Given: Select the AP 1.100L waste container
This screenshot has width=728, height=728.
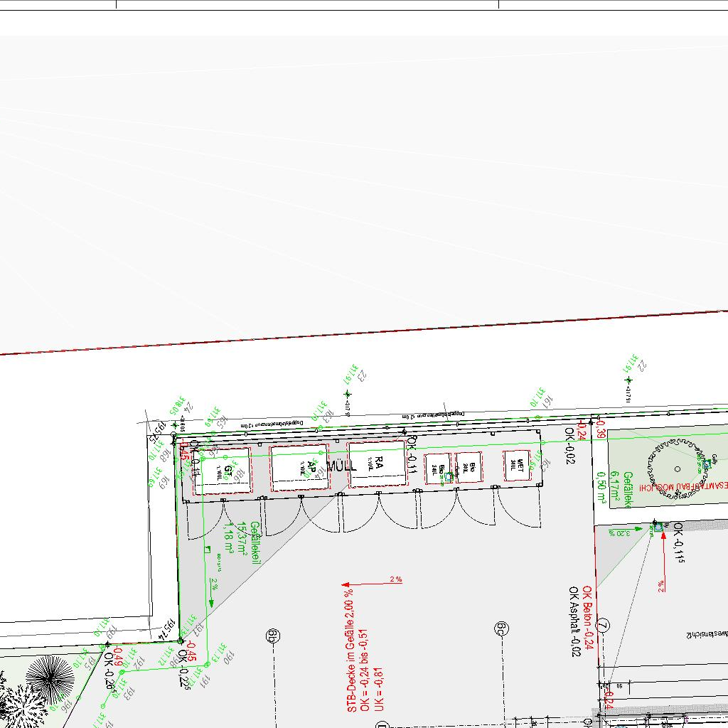Looking at the screenshot, I should pos(301,467).
